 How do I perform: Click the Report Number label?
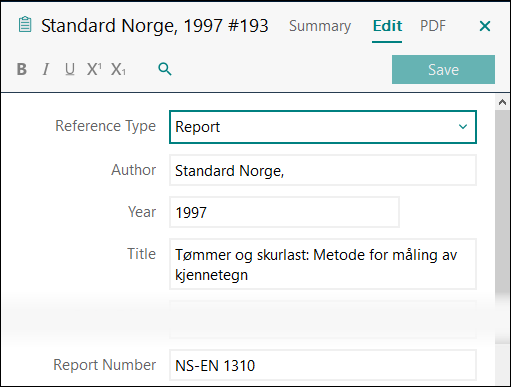click(104, 365)
